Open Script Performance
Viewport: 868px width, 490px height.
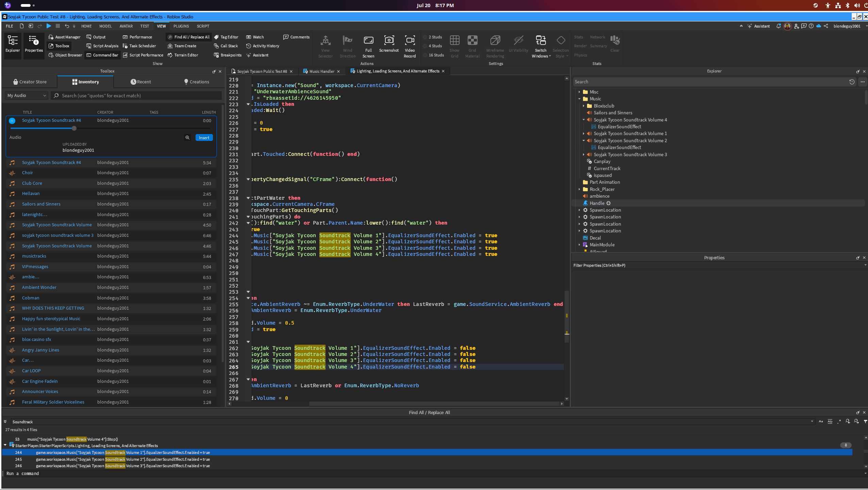tap(143, 55)
